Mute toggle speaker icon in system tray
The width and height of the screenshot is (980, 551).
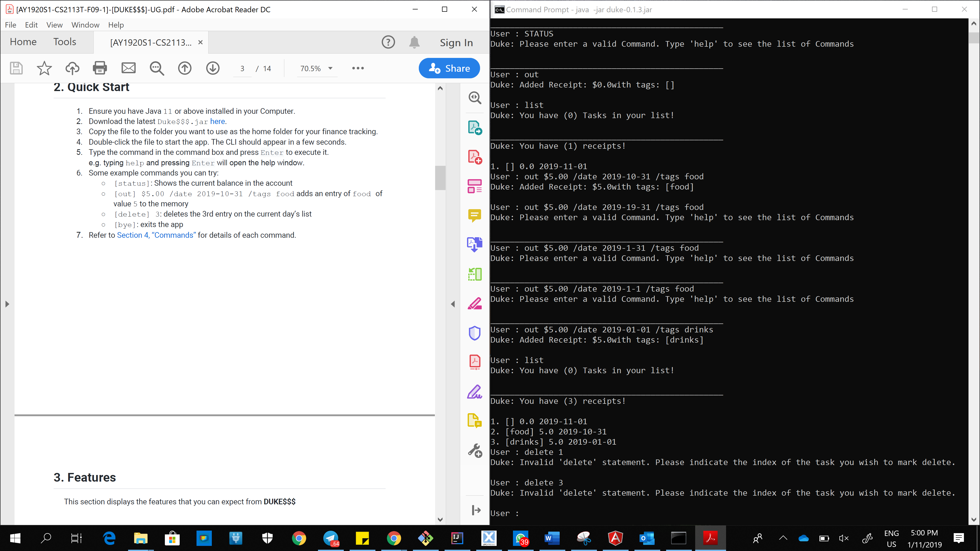pyautogui.click(x=843, y=538)
